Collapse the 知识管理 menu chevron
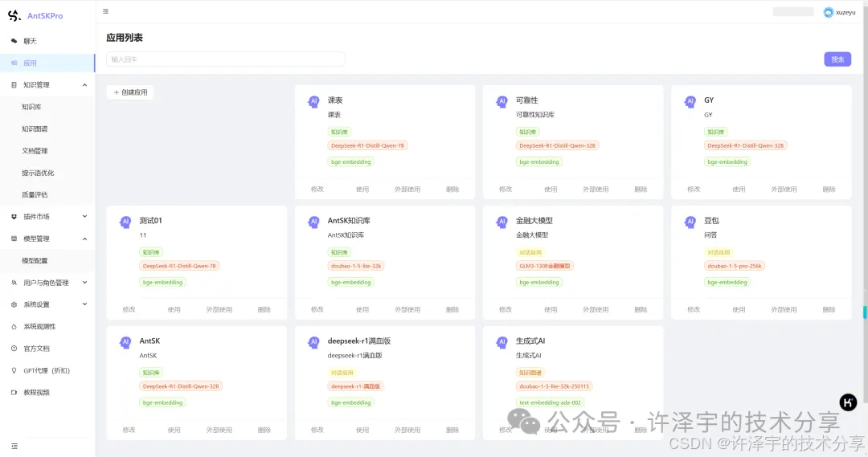This screenshot has height=457, width=868. pyautogui.click(x=84, y=84)
